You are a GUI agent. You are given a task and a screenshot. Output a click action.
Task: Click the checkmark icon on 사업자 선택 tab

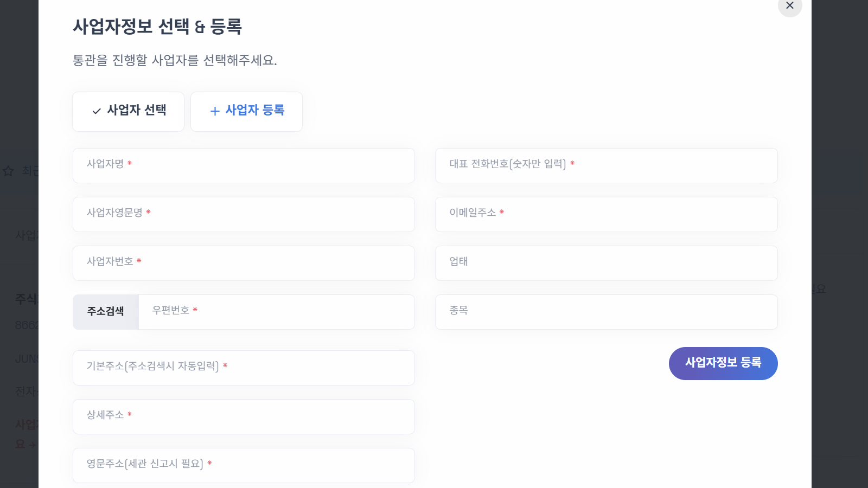click(x=96, y=112)
